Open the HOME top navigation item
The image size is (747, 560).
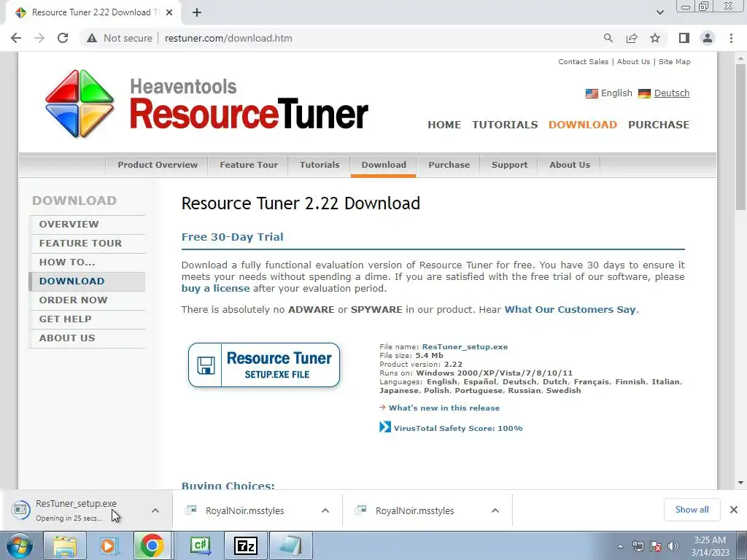click(x=444, y=125)
